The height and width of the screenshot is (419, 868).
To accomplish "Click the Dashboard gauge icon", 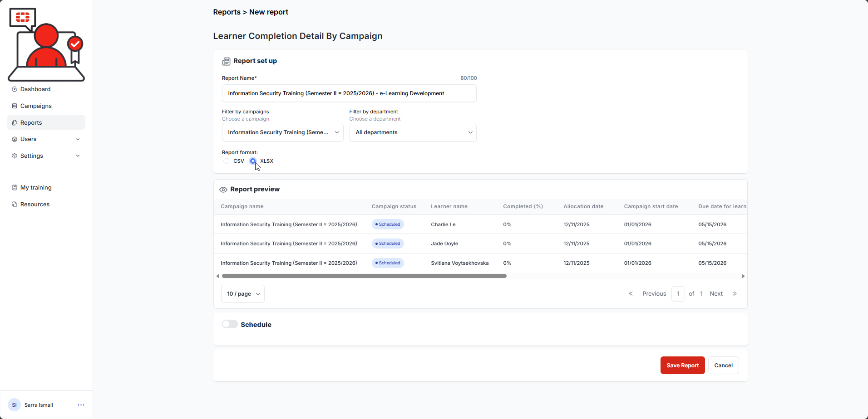I will (x=15, y=89).
